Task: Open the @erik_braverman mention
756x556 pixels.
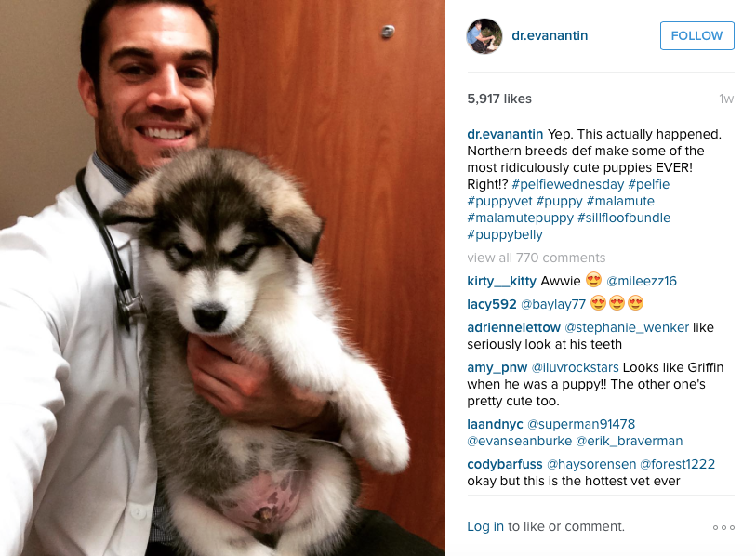Action: (x=630, y=442)
